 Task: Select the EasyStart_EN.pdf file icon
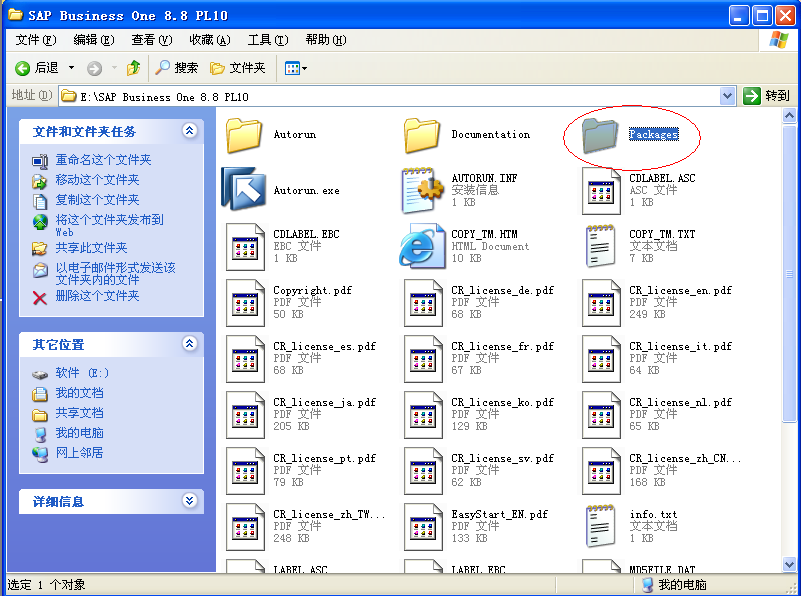(x=423, y=528)
